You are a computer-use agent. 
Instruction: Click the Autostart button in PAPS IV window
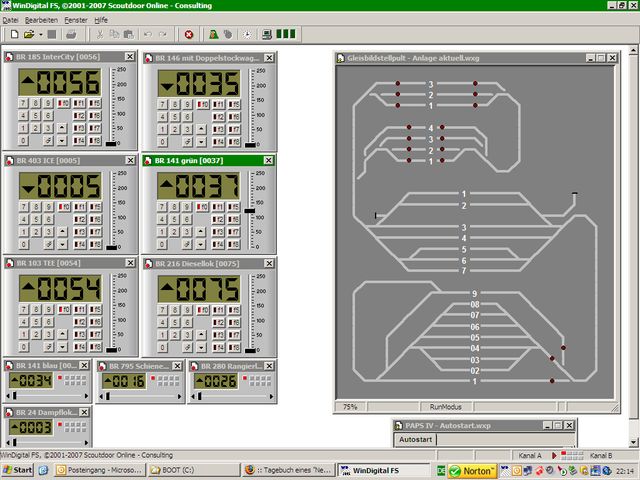coord(415,440)
